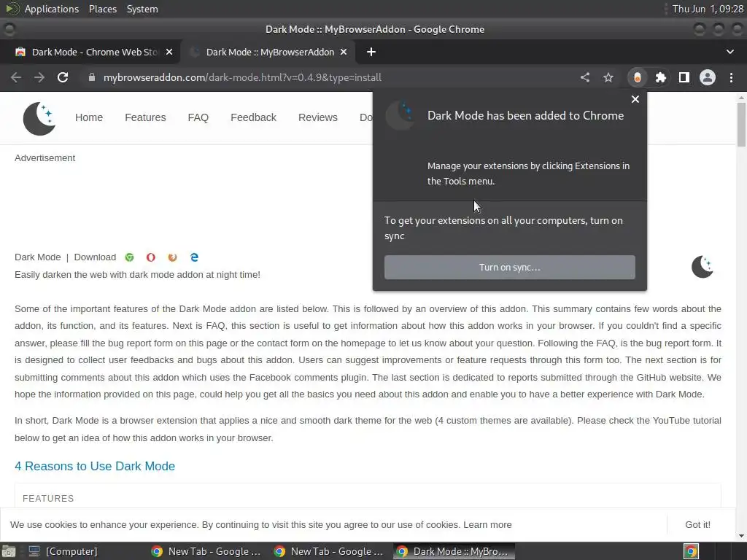Click the FEATURES section label

click(48, 499)
